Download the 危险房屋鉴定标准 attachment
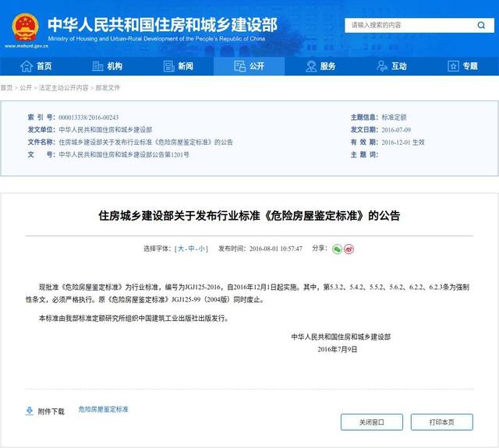Viewport: 499px width, 448px height. pos(103,409)
